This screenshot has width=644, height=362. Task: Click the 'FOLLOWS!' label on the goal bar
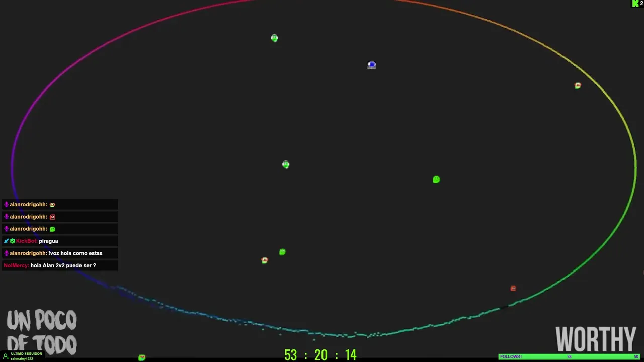(x=511, y=357)
